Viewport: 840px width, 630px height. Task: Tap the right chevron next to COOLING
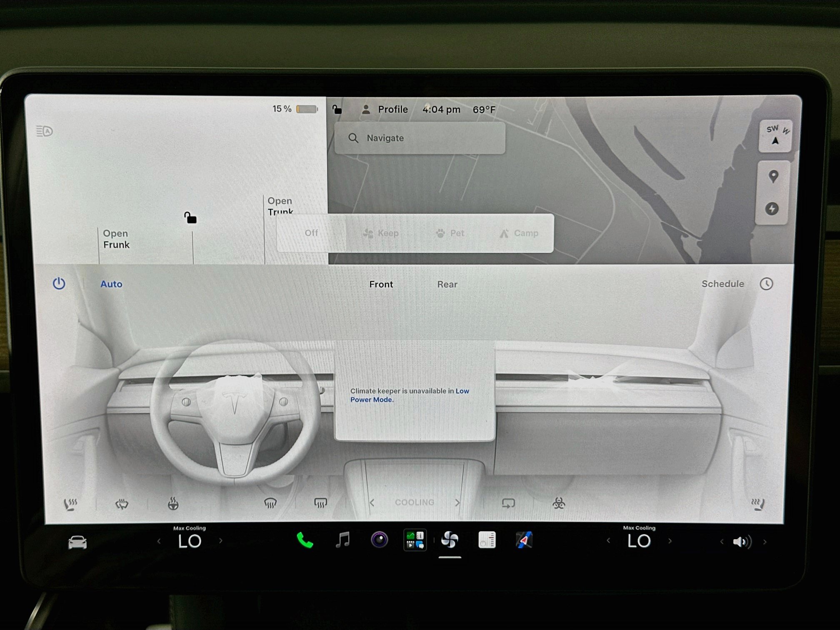[457, 502]
